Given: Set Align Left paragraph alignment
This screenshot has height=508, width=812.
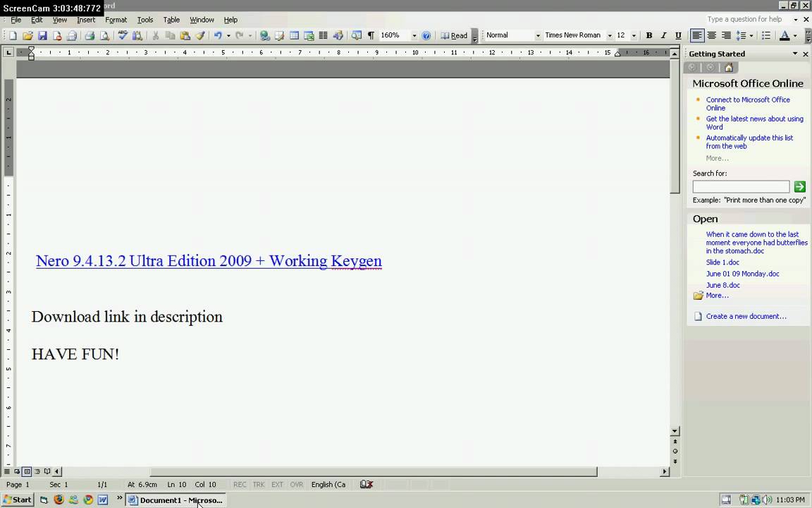Looking at the screenshot, I should click(697, 36).
